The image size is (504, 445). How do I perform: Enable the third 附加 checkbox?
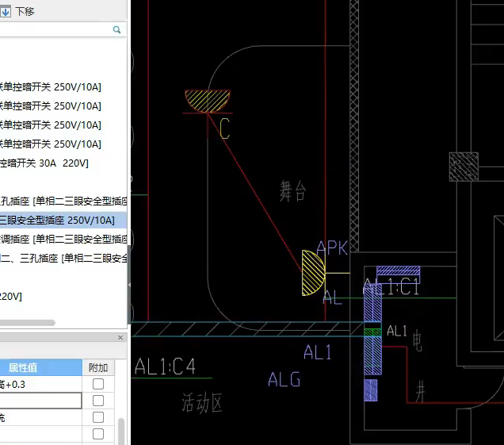click(98, 417)
